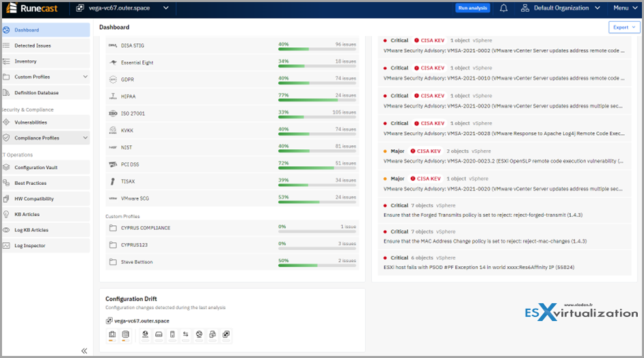Click Custom Profiles folder icon

(6, 77)
